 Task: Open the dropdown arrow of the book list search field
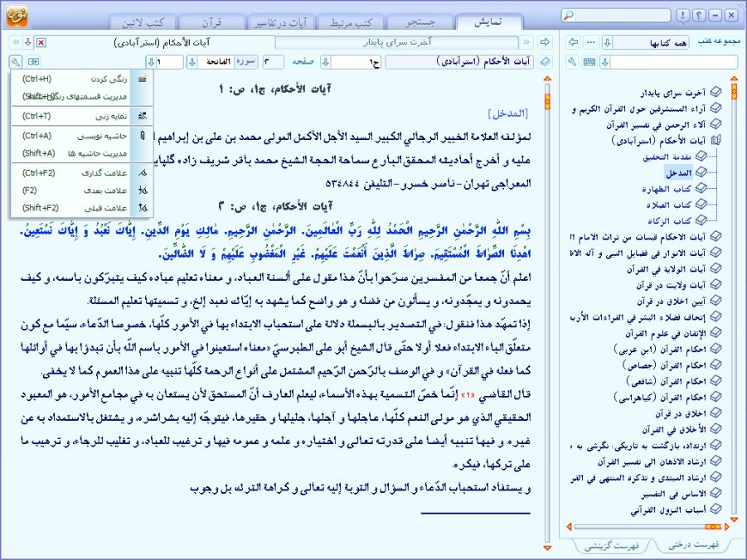coord(605,62)
